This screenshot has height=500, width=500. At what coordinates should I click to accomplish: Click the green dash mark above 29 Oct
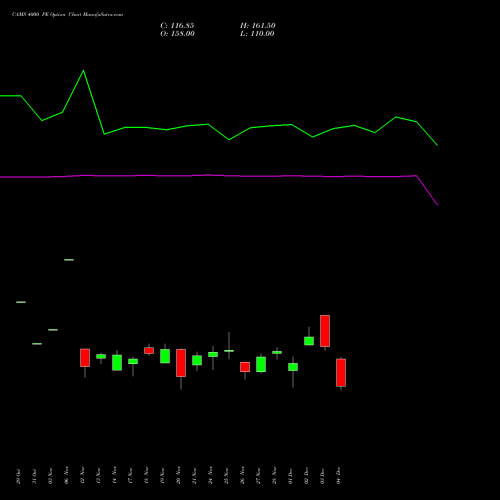pyautogui.click(x=21, y=302)
